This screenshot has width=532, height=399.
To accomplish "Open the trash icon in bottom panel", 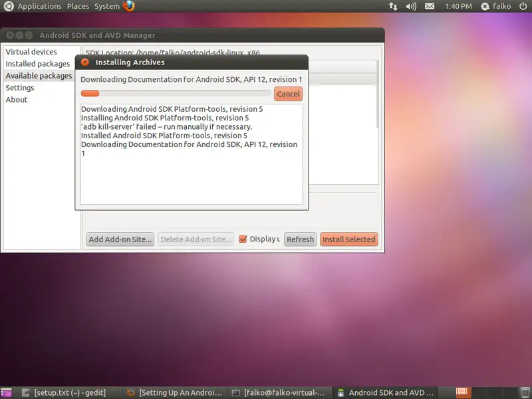I will [525, 392].
